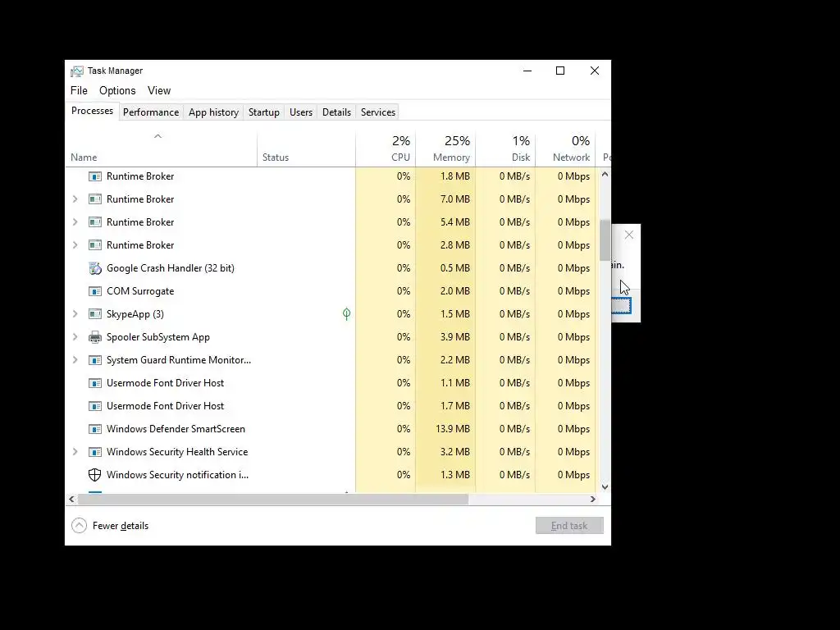
Task: Click the End task button
Action: [x=569, y=526]
